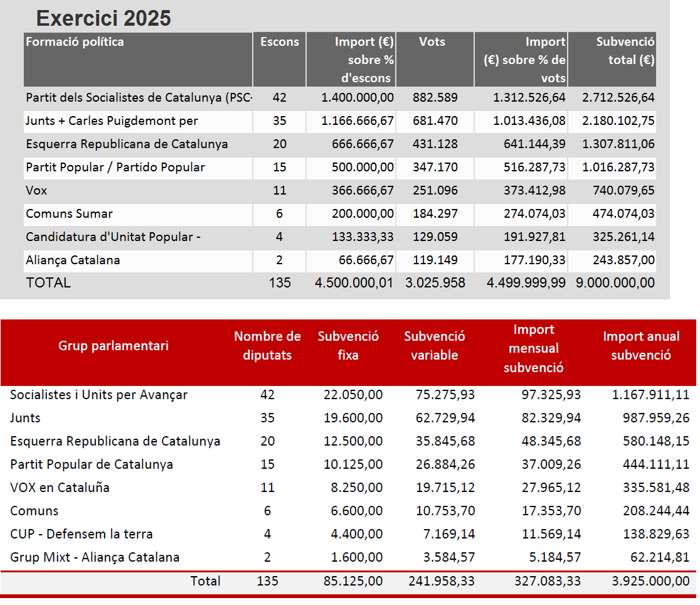Select annual amount 1.167.911,11

pyautogui.click(x=650, y=395)
